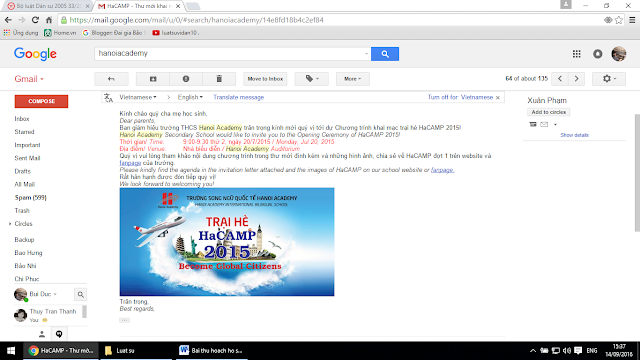Screen dimensions: 640x360
Task: Click Show details link
Action: 574,135
